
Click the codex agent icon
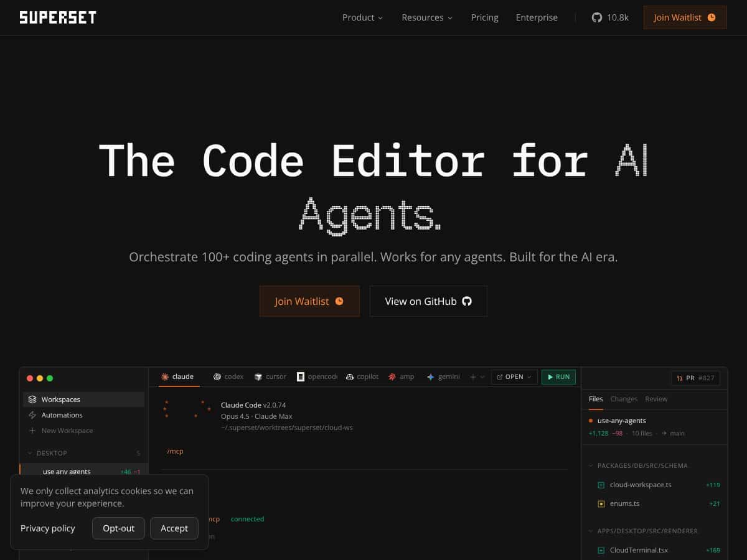coord(217,376)
